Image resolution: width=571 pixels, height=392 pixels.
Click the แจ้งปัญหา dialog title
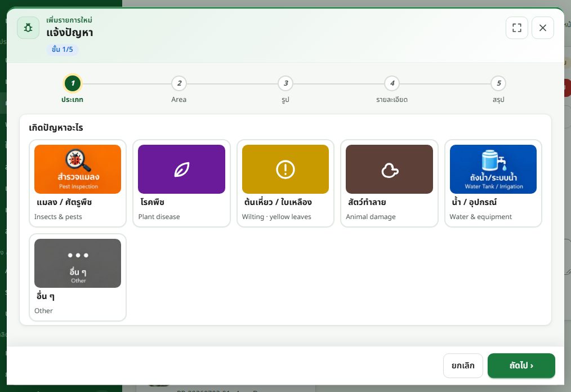pos(70,33)
